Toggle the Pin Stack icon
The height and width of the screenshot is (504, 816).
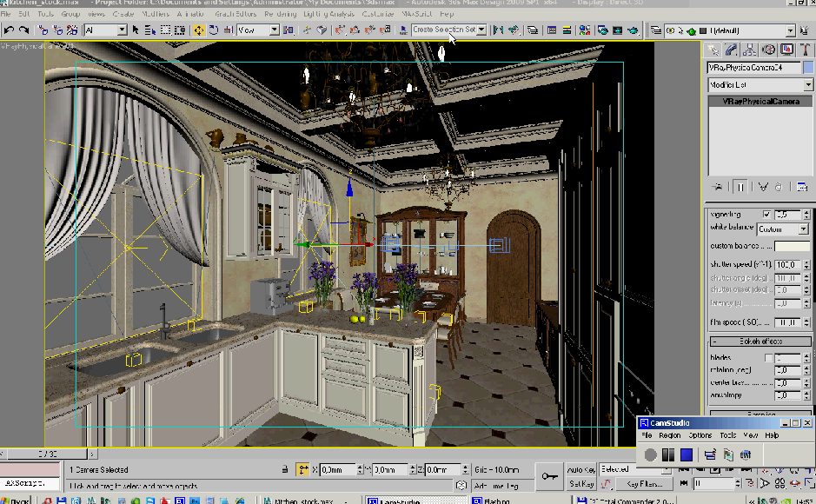718,187
